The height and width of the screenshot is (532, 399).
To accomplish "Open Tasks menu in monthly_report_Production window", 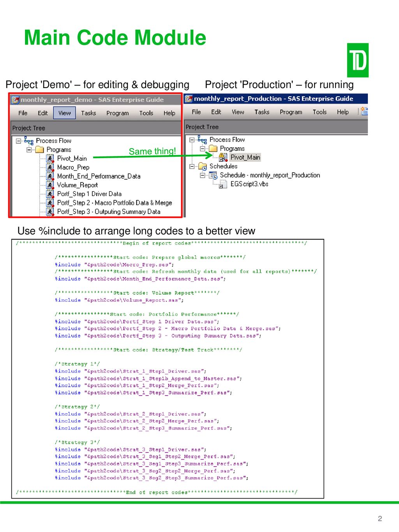I will tap(262, 112).
